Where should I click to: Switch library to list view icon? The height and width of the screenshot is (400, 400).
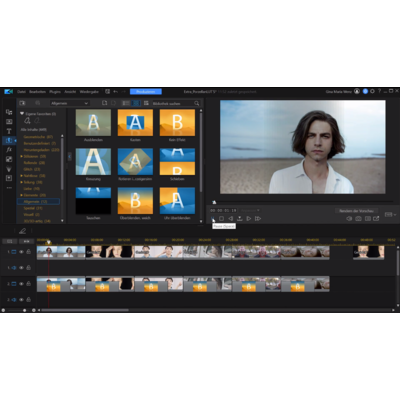click(126, 103)
